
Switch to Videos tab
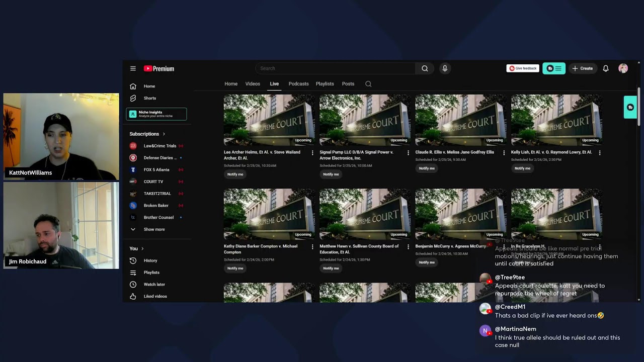coord(253,84)
